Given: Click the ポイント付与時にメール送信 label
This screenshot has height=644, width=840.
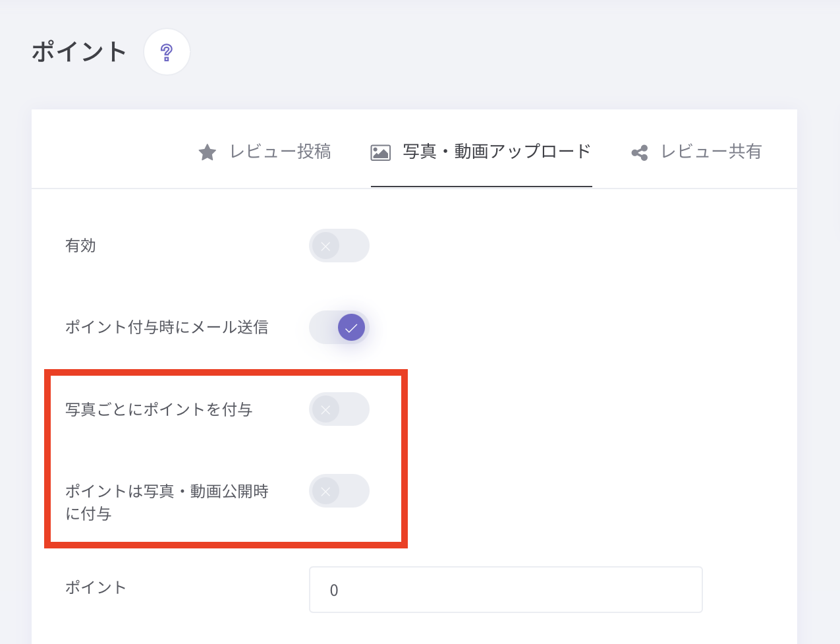Looking at the screenshot, I should pos(166,328).
